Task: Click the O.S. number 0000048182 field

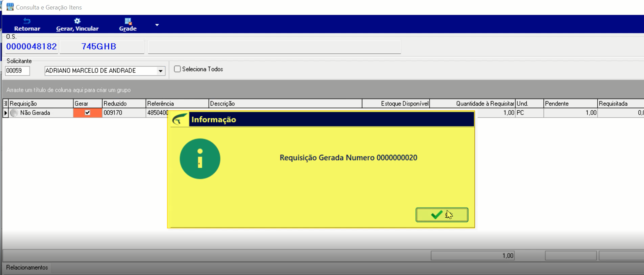Action: pos(32,47)
